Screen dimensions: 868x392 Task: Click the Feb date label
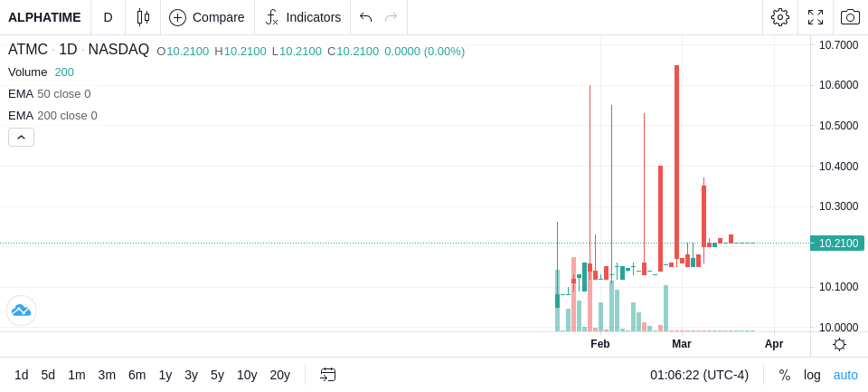coord(600,344)
